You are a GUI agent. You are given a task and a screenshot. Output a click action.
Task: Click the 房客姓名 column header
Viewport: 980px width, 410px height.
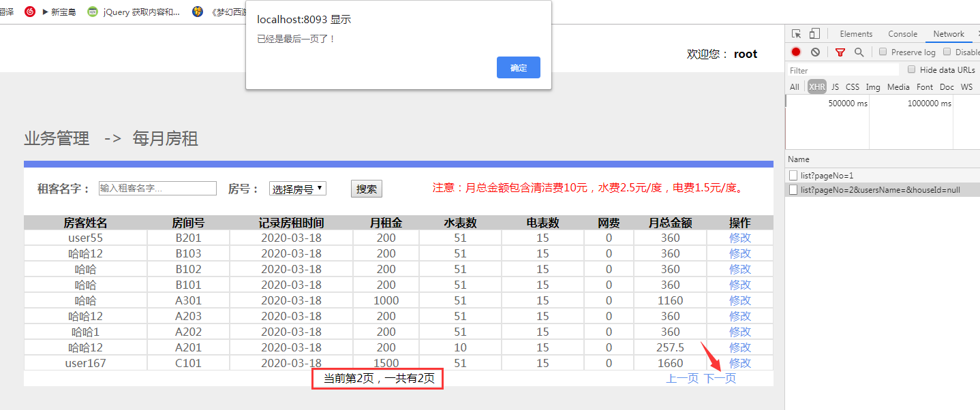[x=86, y=223]
